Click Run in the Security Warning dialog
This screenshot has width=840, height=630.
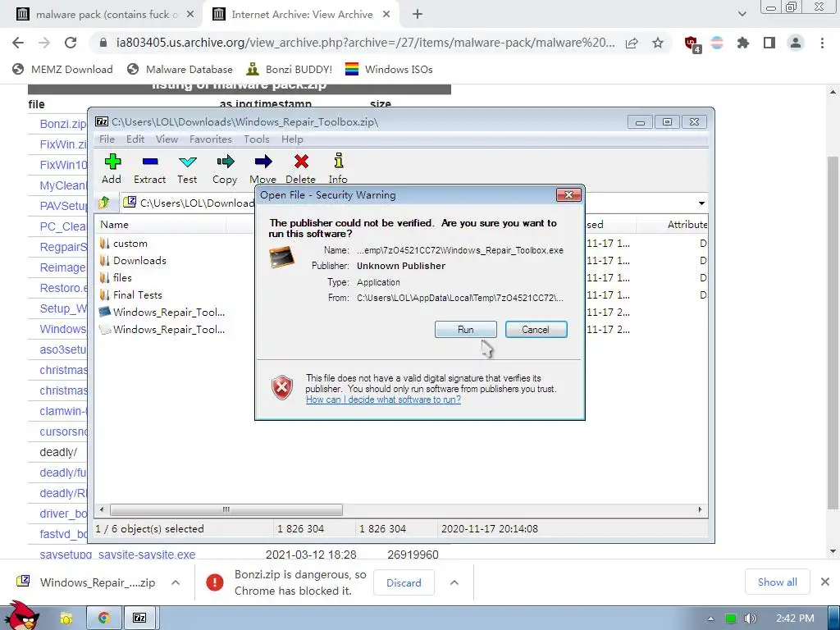coord(466,330)
